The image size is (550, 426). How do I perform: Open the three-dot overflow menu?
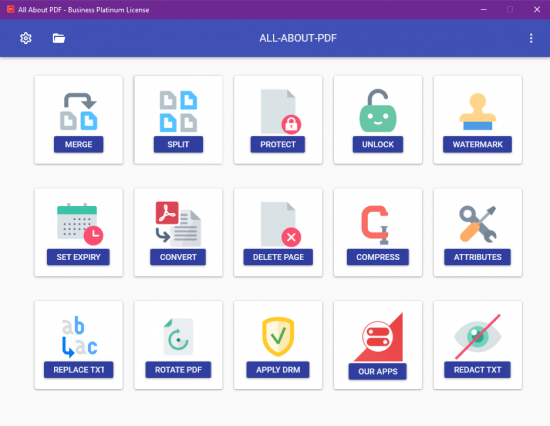click(x=531, y=38)
